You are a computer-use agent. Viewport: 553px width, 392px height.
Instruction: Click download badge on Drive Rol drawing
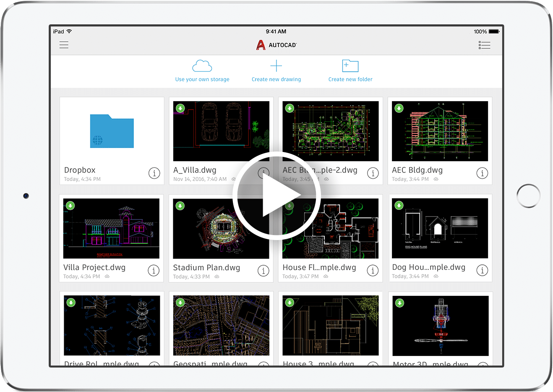71,303
